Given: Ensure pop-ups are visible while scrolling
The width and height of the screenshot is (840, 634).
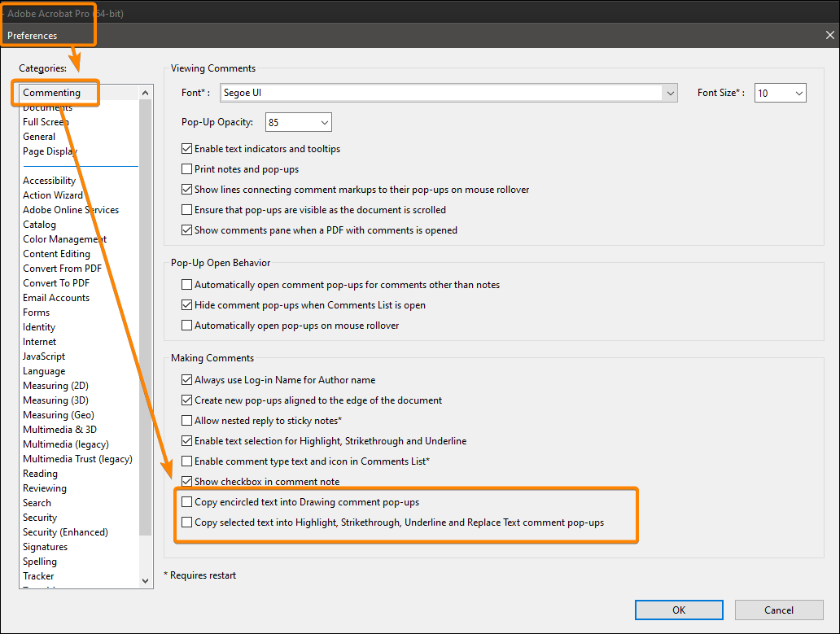Looking at the screenshot, I should click(186, 209).
